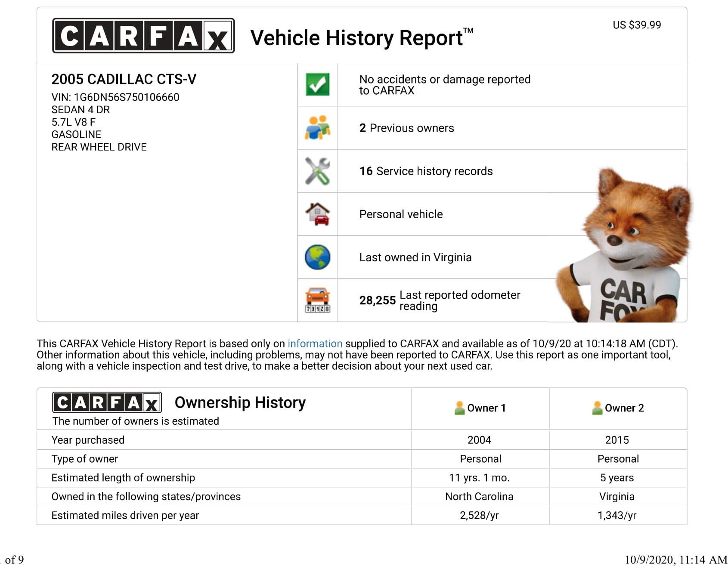The image size is (728, 566).
Task: Click the wrench and screwdriver service icon
Action: coord(318,171)
